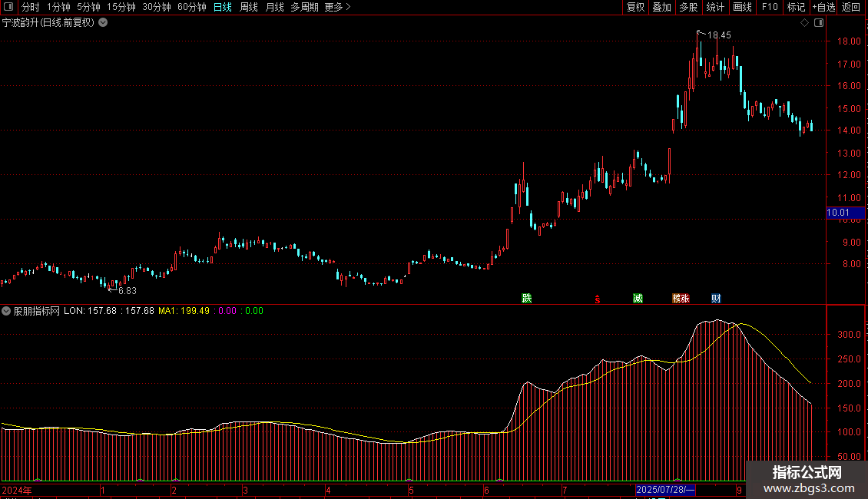Click the diamond icon at chart top-right
Screen dimensions: 868x499
coord(804,23)
